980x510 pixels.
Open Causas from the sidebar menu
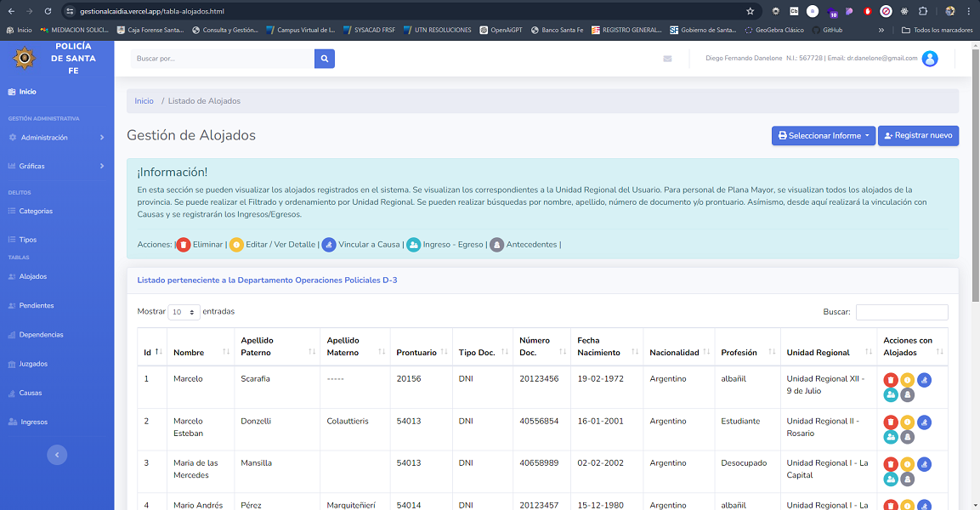(31, 393)
